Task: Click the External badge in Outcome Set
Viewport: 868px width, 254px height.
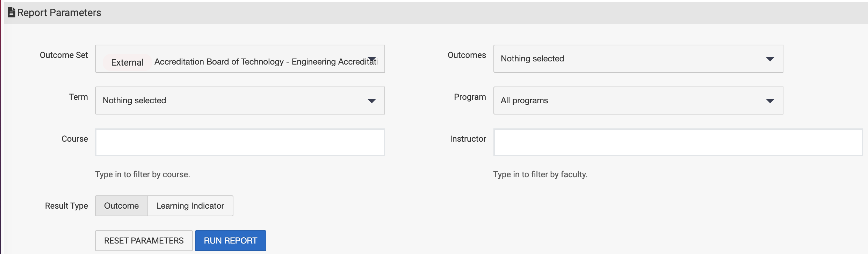Action: tap(127, 62)
